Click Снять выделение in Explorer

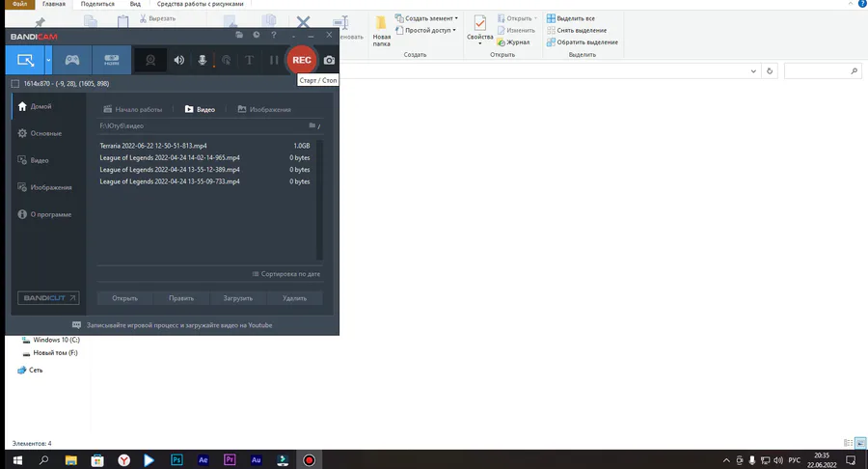pos(577,31)
